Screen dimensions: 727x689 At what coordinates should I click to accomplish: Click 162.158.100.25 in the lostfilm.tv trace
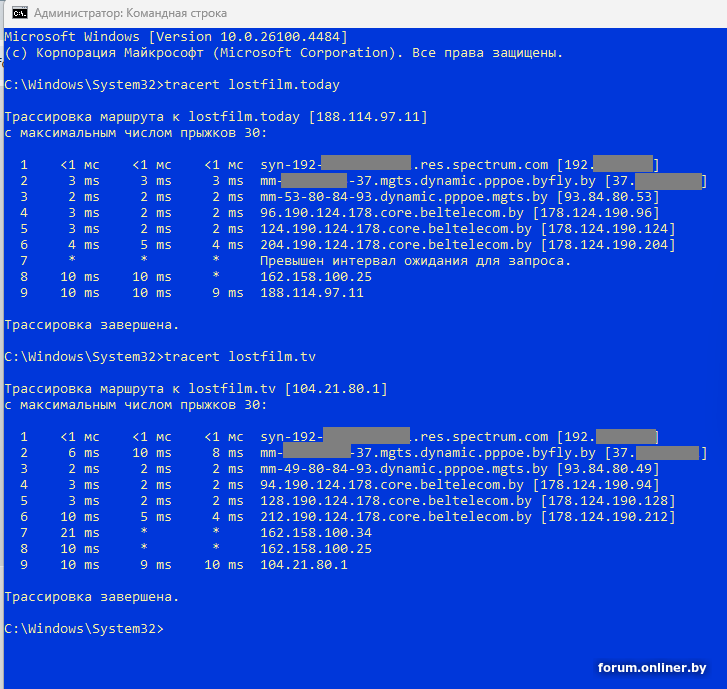pos(316,549)
